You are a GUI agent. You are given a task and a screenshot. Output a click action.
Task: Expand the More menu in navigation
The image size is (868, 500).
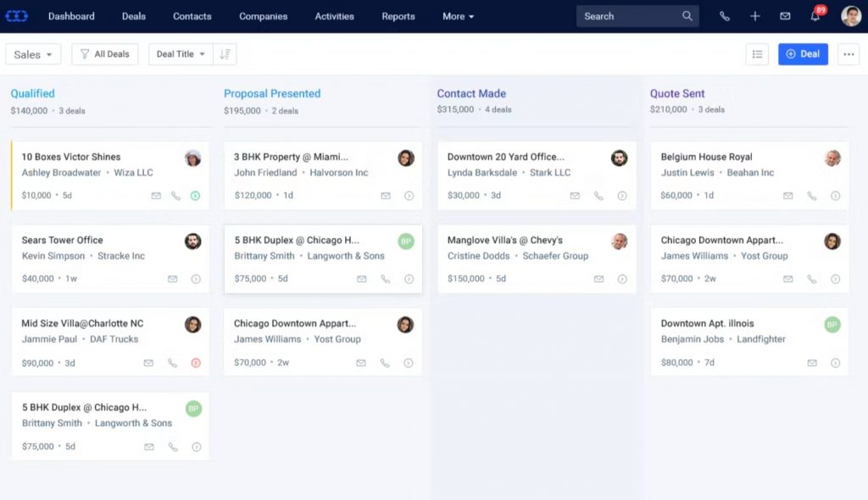click(x=458, y=16)
